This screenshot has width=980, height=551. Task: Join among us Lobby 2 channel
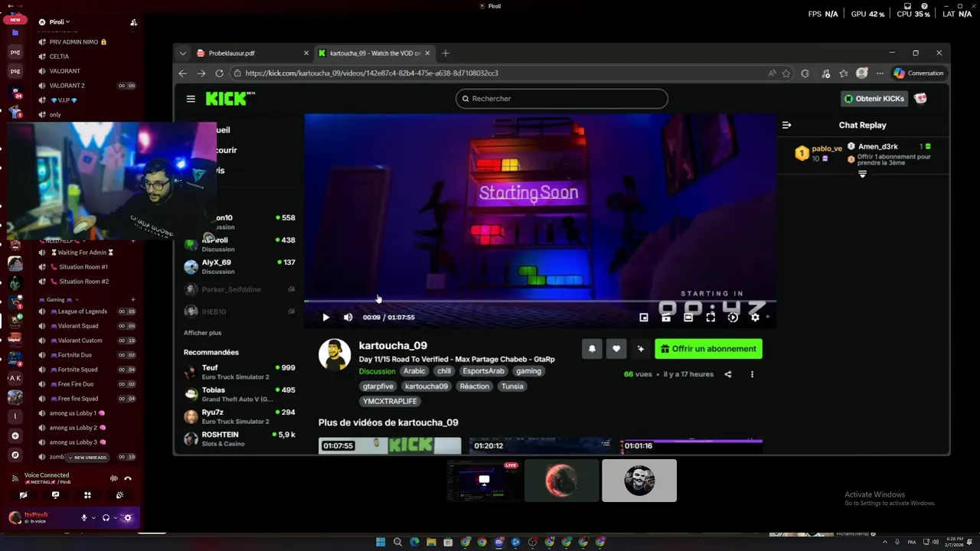click(87, 428)
